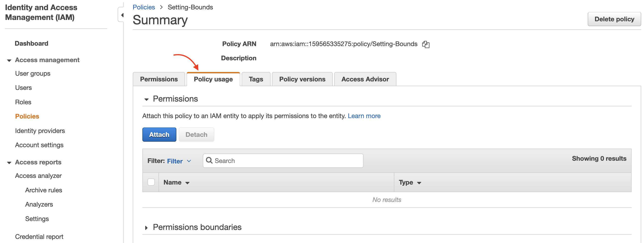The width and height of the screenshot is (644, 243).
Task: Expand the Permissions boundaries section
Action: (x=146, y=228)
